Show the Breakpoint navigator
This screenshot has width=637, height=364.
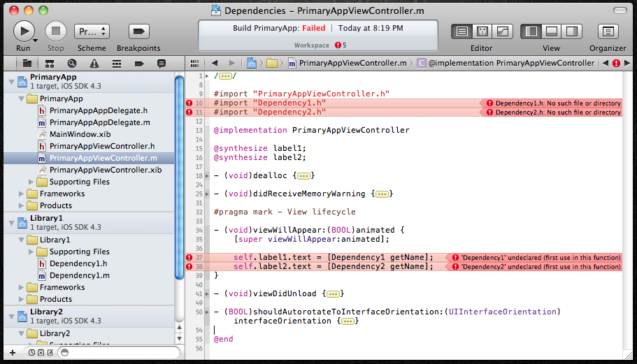[x=139, y=64]
